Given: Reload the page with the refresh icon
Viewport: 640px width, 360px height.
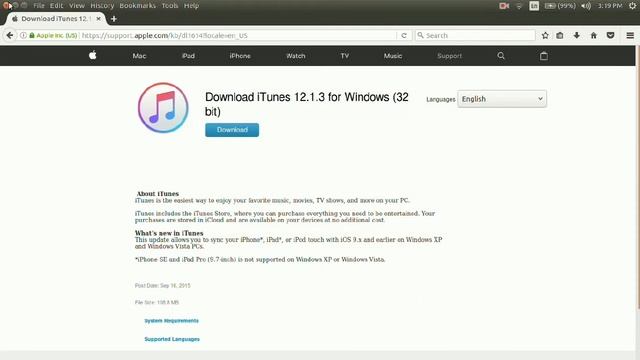Looking at the screenshot, I should 404,36.
